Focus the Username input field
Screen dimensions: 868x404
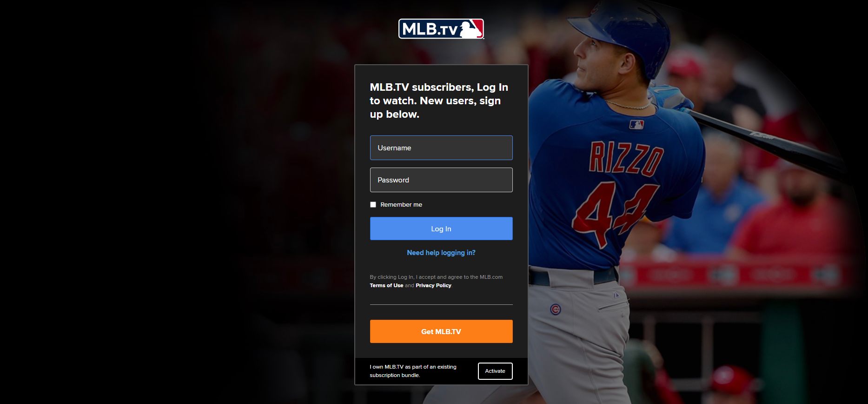tap(441, 148)
